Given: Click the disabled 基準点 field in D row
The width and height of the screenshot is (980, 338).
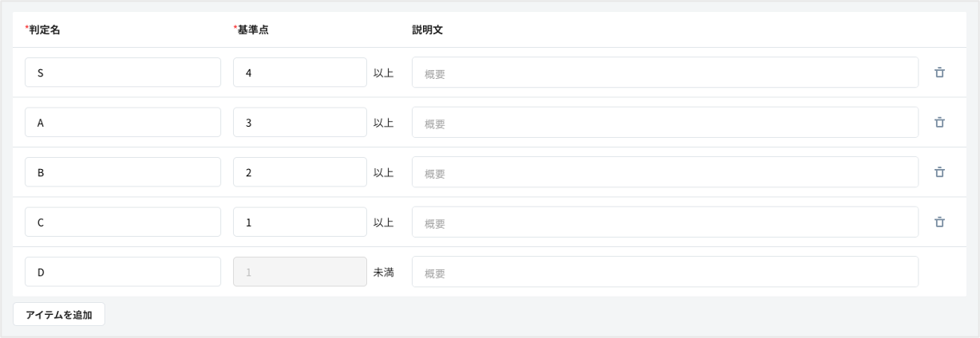Looking at the screenshot, I should pos(300,272).
